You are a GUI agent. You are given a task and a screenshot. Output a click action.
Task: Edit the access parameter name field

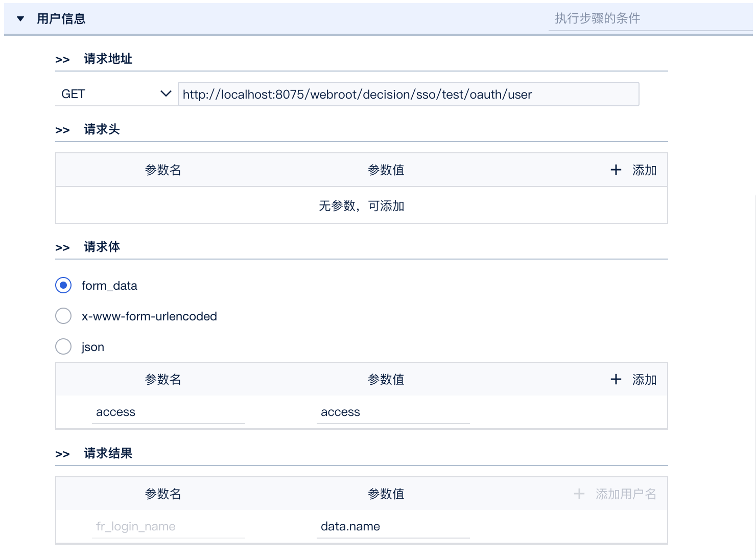pos(169,412)
